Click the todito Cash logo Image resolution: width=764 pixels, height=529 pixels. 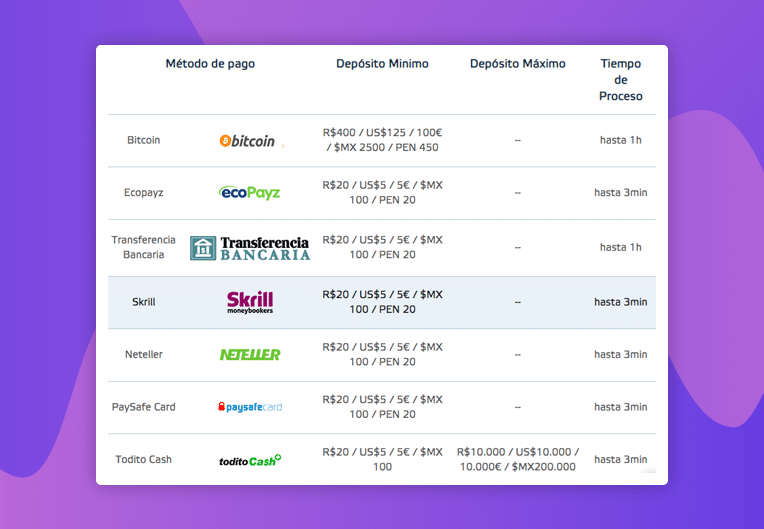pyautogui.click(x=250, y=460)
